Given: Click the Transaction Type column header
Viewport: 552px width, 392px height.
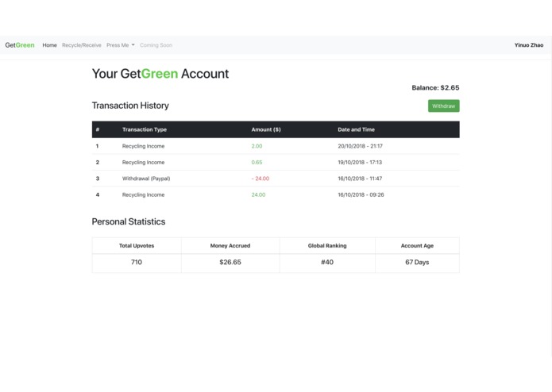Looking at the screenshot, I should [145, 129].
